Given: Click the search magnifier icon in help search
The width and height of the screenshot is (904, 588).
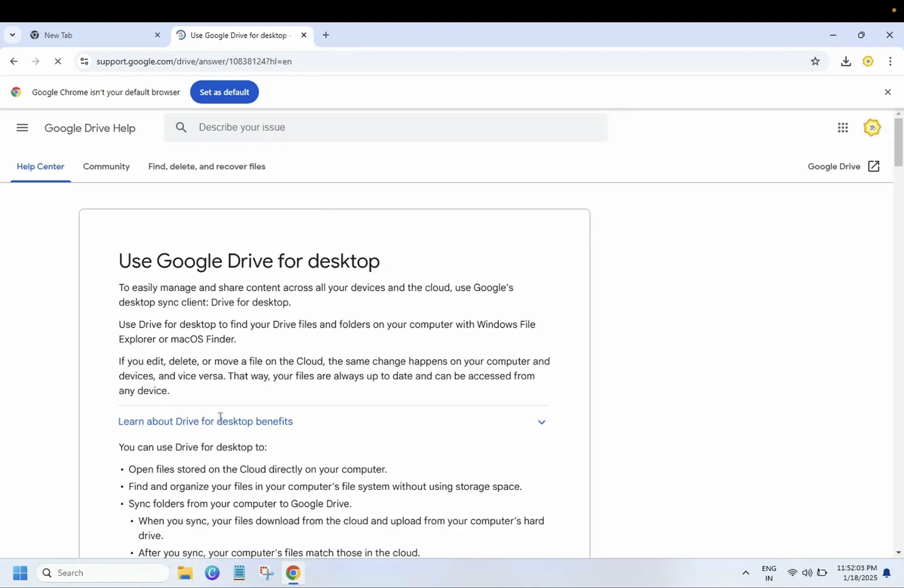Looking at the screenshot, I should click(x=181, y=127).
